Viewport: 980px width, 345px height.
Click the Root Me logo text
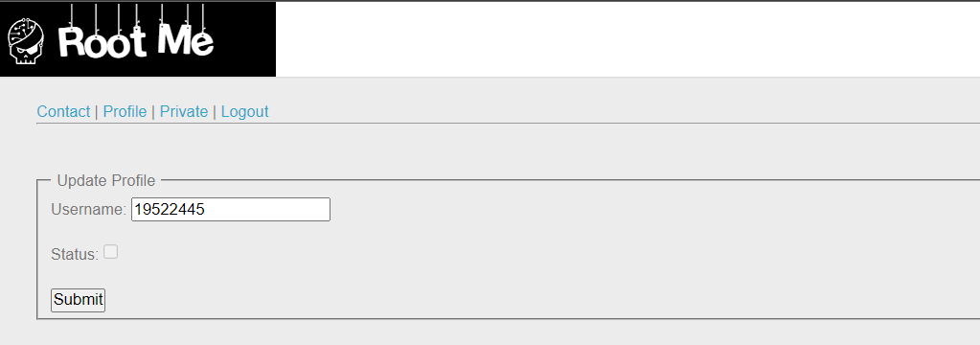pyautogui.click(x=136, y=42)
